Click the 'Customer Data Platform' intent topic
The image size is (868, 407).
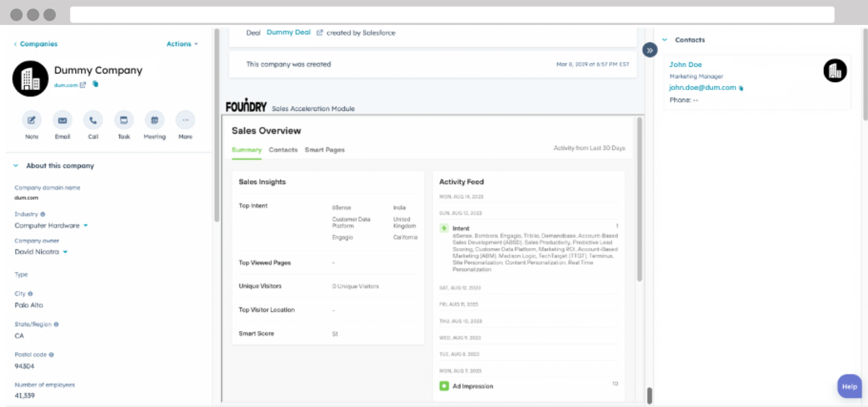(x=352, y=222)
